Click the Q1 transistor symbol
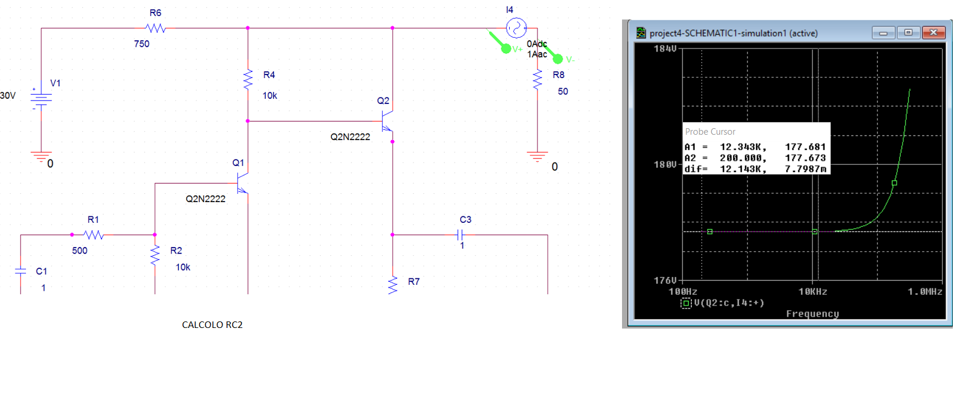Viewport: 980px width, 403px height. pyautogui.click(x=243, y=185)
